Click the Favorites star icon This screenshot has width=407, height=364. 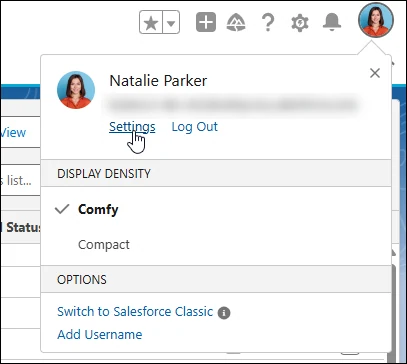[x=151, y=22]
